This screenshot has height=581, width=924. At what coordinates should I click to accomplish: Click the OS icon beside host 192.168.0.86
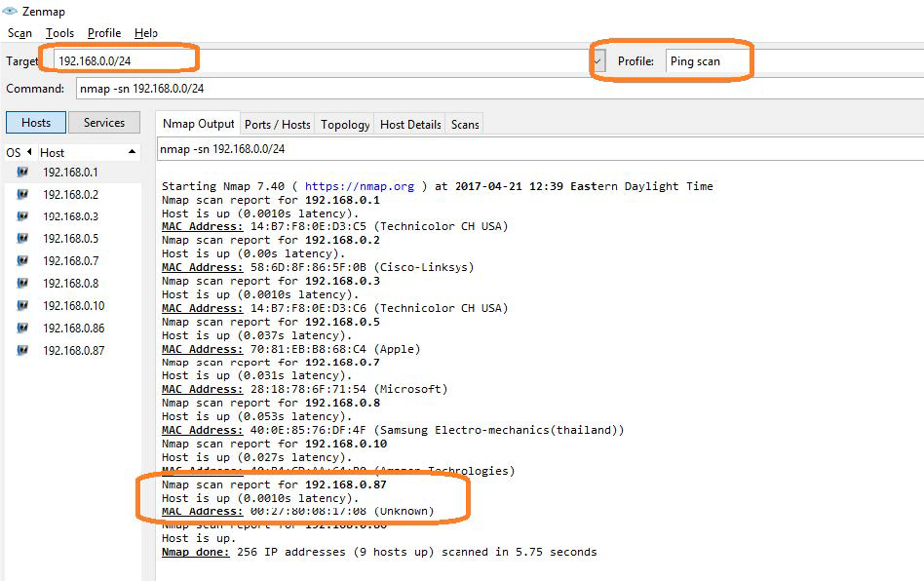point(22,329)
